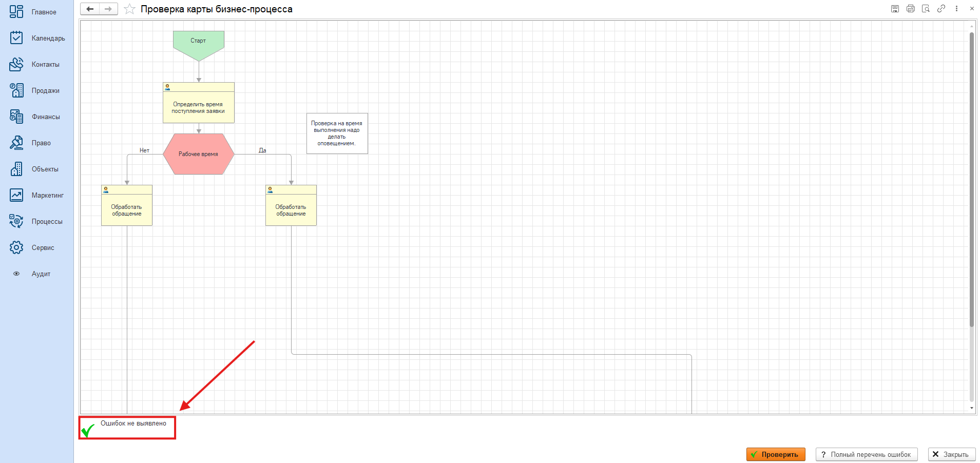The image size is (980, 463).
Task: Click the Проверить button
Action: tap(776, 454)
